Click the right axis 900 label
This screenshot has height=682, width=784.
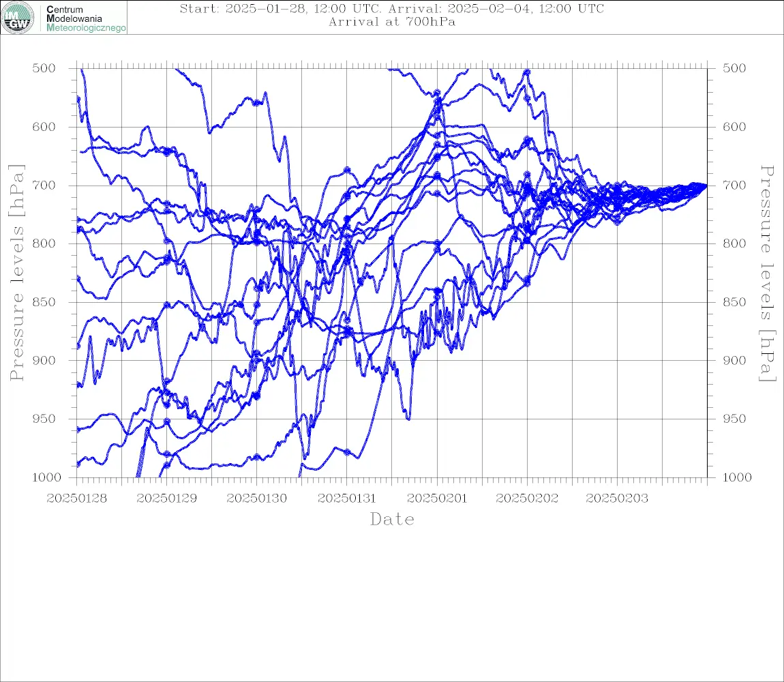734,360
